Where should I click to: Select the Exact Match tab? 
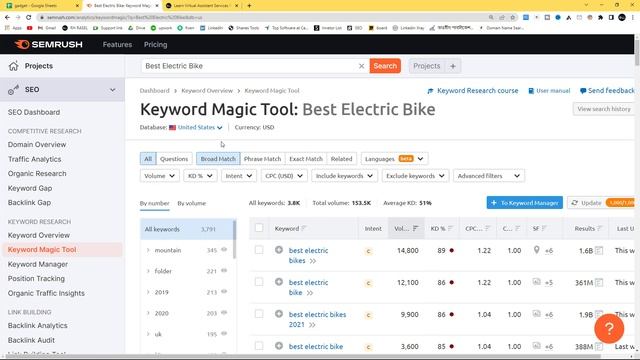point(306,158)
